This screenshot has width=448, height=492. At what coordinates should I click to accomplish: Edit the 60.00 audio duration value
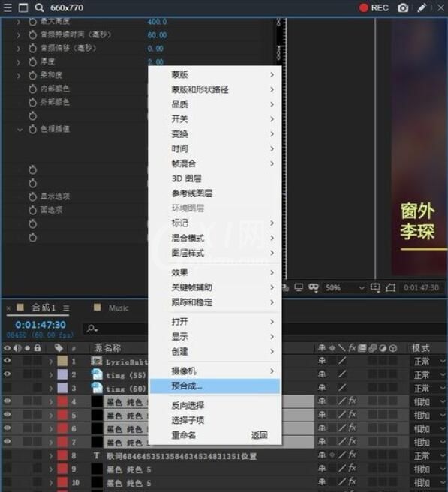coord(157,35)
